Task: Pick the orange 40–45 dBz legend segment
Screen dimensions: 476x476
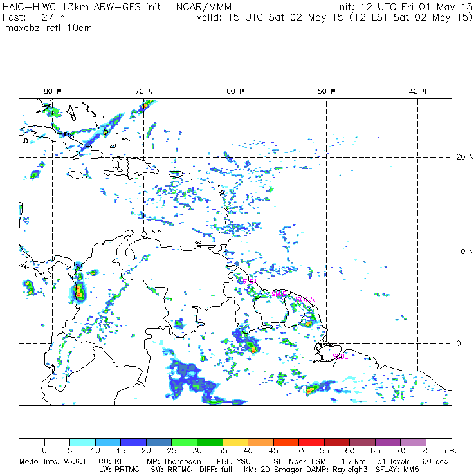Action: click(261, 442)
